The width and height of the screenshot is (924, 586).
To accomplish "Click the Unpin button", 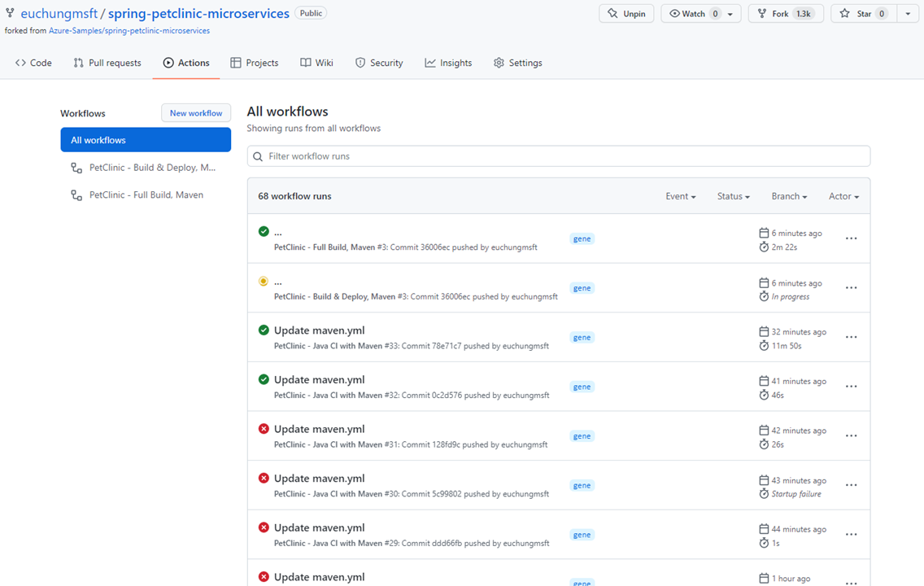I will [x=626, y=14].
